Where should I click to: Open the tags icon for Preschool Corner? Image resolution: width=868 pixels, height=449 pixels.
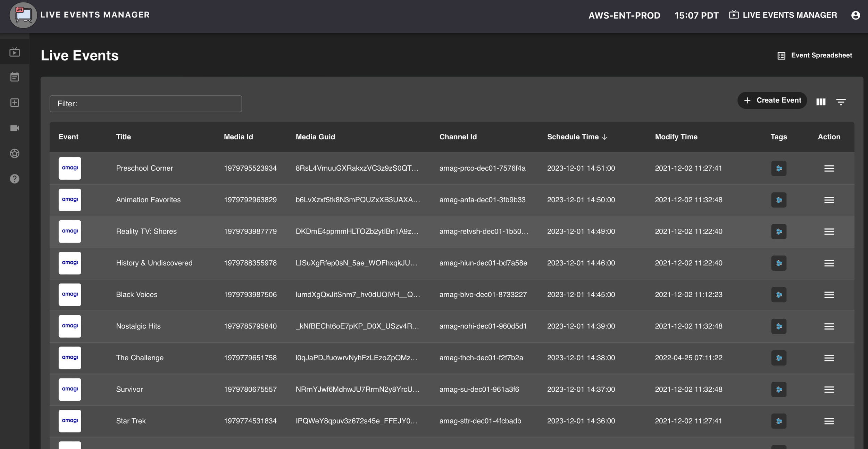pyautogui.click(x=778, y=168)
